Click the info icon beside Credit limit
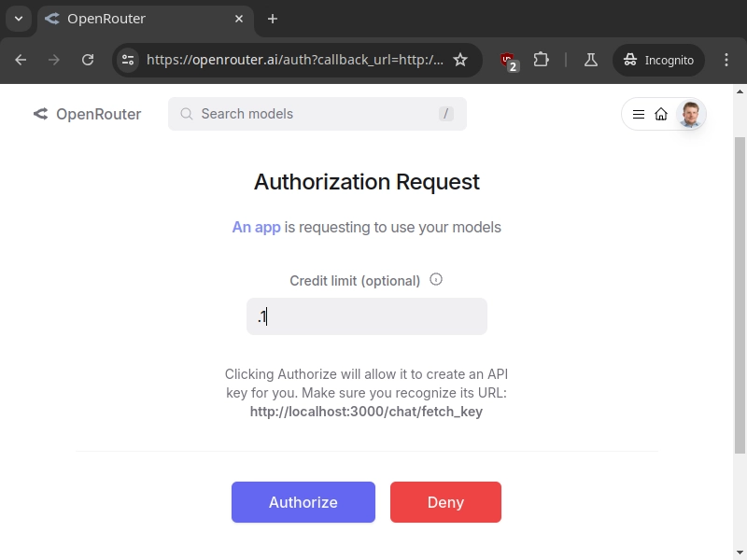The height and width of the screenshot is (560, 747). coord(435,278)
